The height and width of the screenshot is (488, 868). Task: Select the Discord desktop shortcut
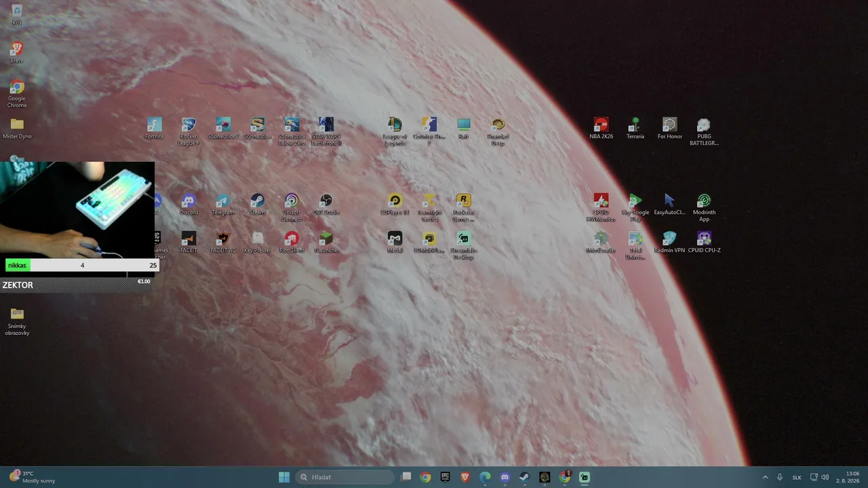[189, 204]
